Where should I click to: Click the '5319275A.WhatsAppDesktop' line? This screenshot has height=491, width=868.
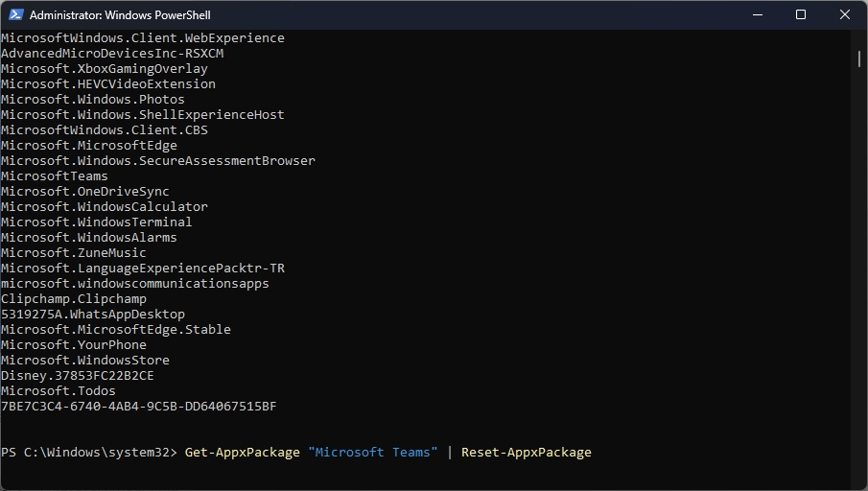pos(93,315)
